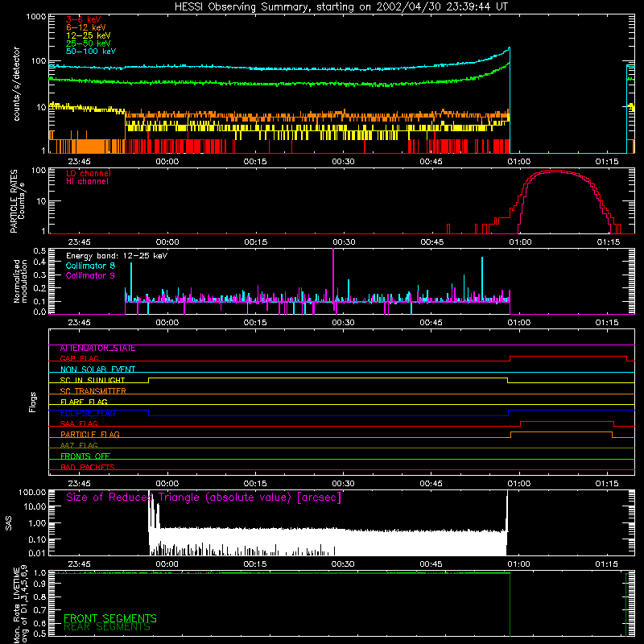Select the Energy band: 12-25 keV text

tap(117, 256)
